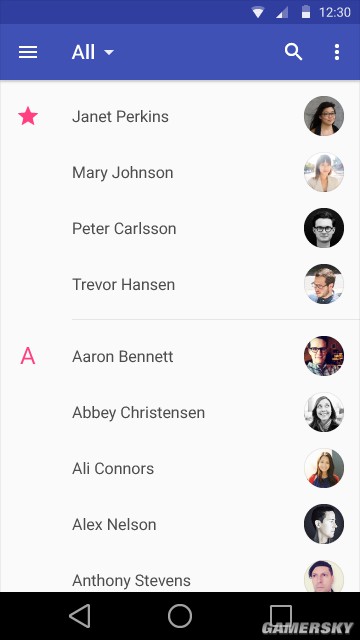
Task: Select Peter Carlsson from the list
Action: pyautogui.click(x=180, y=228)
